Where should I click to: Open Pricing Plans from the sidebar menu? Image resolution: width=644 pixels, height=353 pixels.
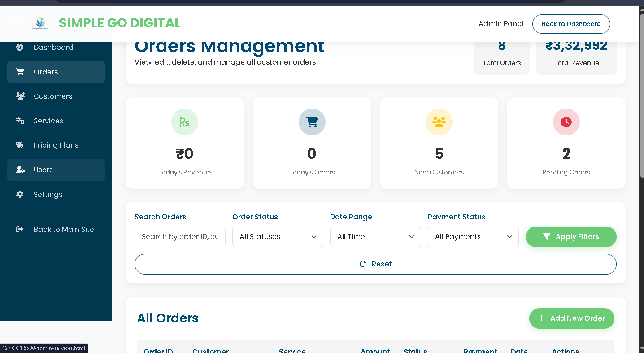click(56, 145)
